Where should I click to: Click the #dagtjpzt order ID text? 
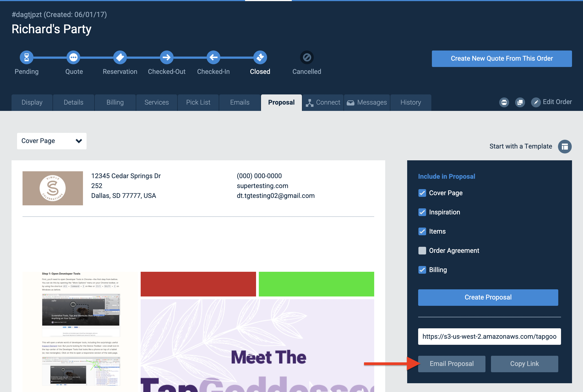(x=27, y=15)
